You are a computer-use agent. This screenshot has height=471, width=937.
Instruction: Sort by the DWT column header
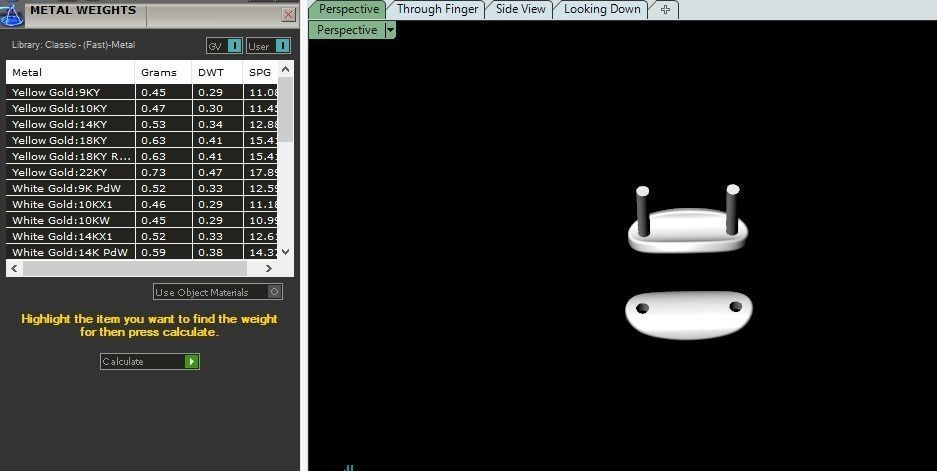point(218,72)
